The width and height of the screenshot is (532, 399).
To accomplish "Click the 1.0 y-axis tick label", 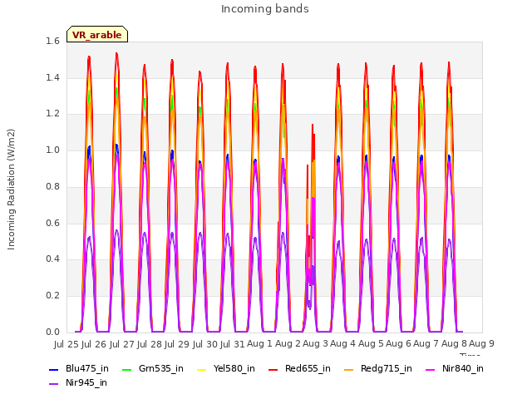I will pos(52,150).
